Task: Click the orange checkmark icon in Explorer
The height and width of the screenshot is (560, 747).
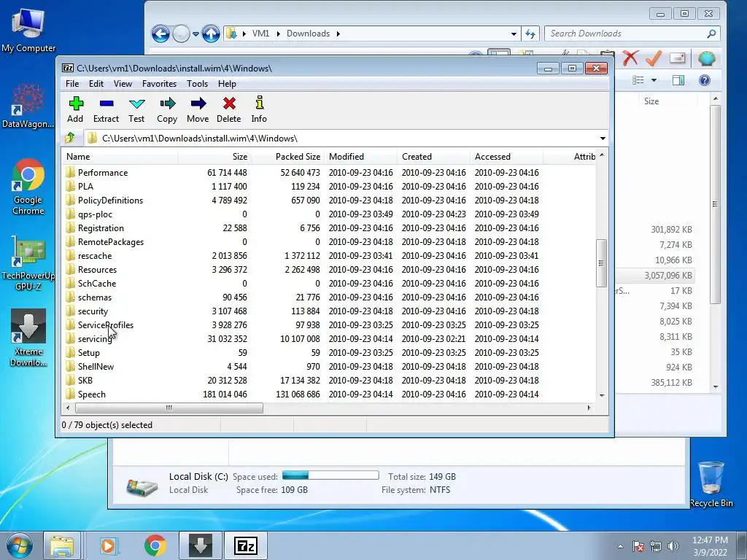Action: point(654,58)
